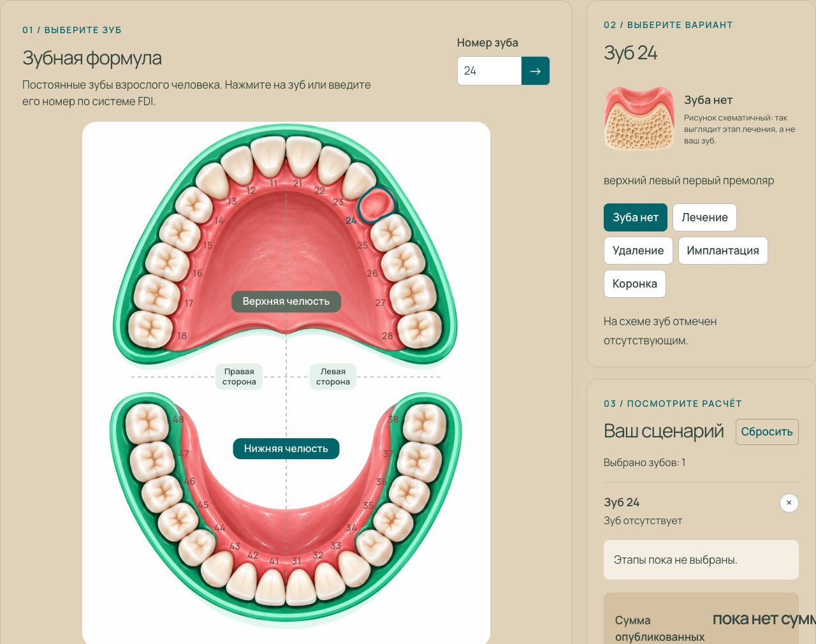The image size is (816, 644).
Task: Remove Зуб 24 from the scenario
Action: pos(789,503)
